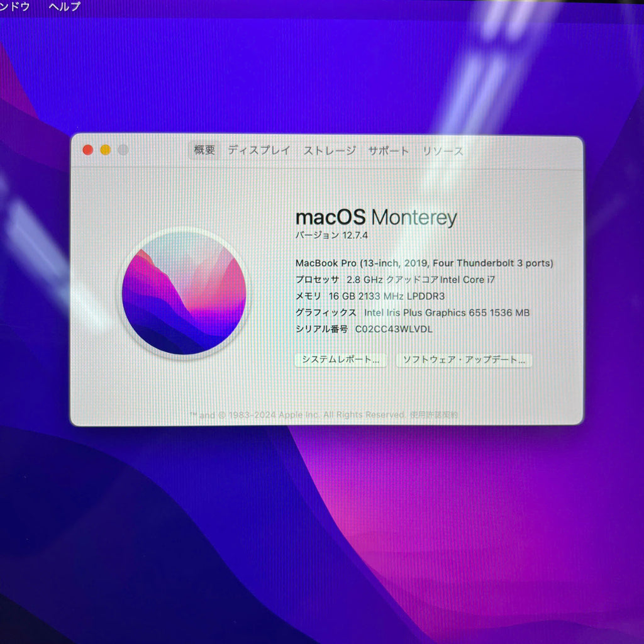Click the macOS Monterey logo image

184,292
